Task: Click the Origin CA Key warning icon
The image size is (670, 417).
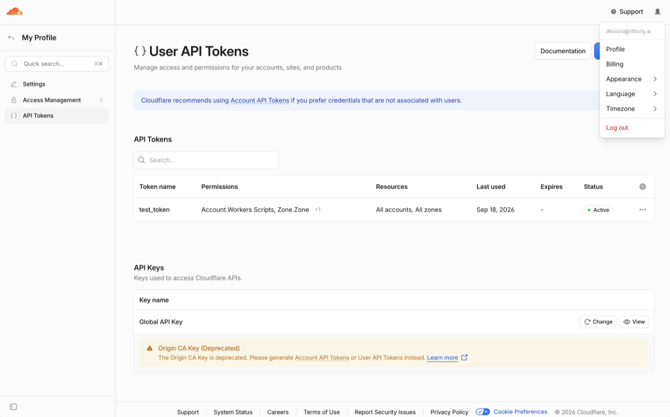Action: click(x=150, y=348)
